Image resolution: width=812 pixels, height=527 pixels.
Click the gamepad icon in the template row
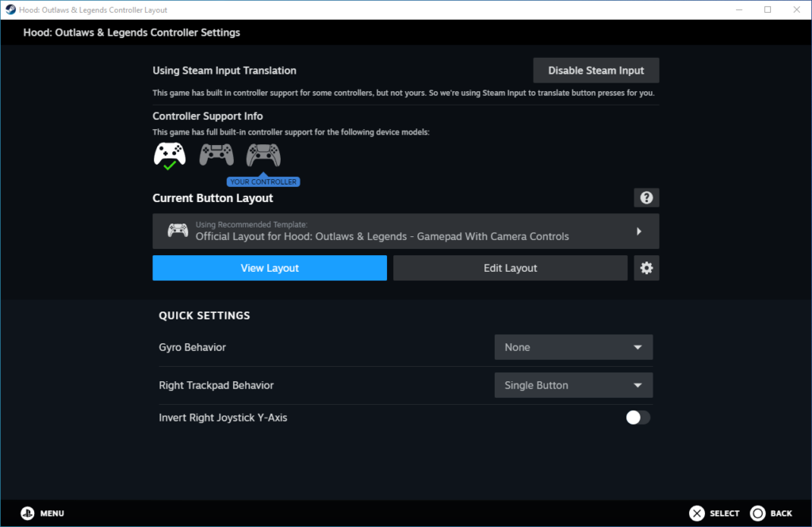coord(178,231)
